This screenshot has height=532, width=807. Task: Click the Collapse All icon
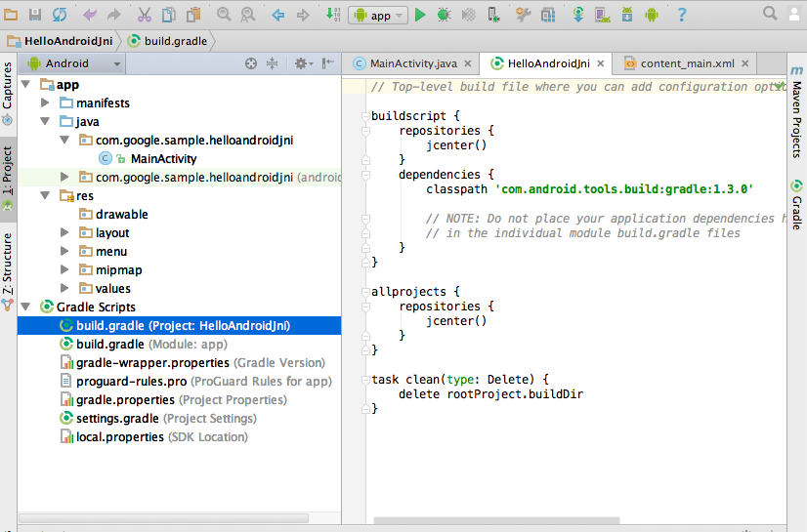click(x=273, y=63)
